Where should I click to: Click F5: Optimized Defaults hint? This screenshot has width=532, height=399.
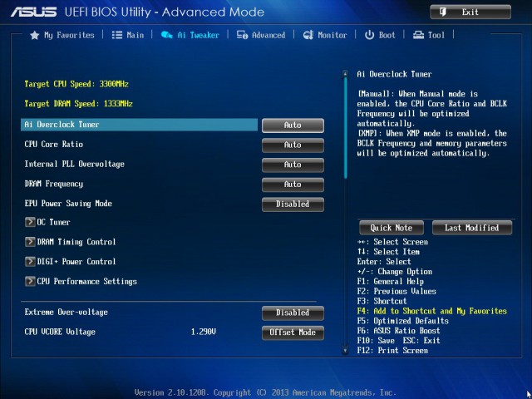pos(402,321)
